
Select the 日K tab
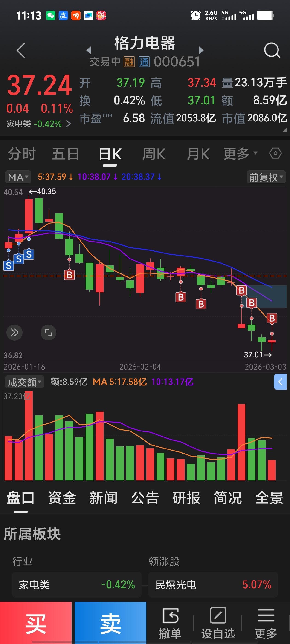click(x=110, y=153)
